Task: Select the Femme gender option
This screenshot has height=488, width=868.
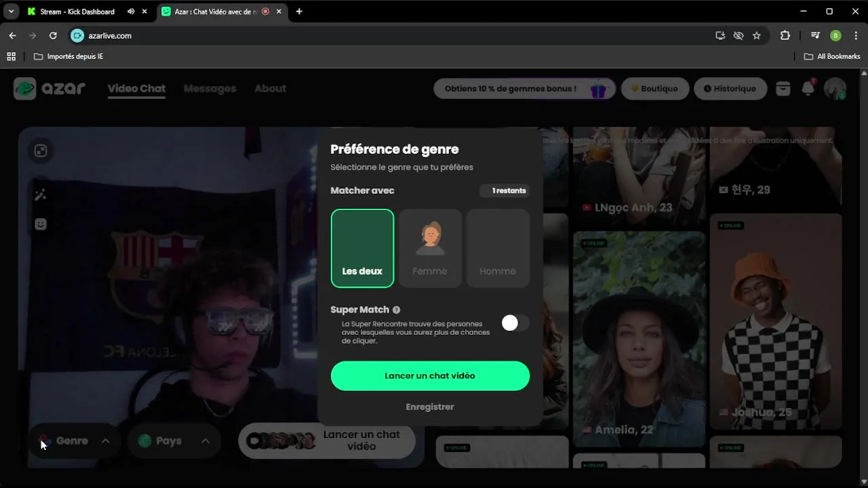Action: tap(430, 248)
